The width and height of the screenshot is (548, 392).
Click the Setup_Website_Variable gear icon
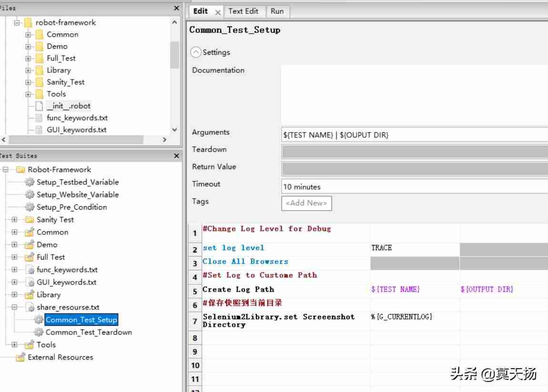click(x=30, y=195)
